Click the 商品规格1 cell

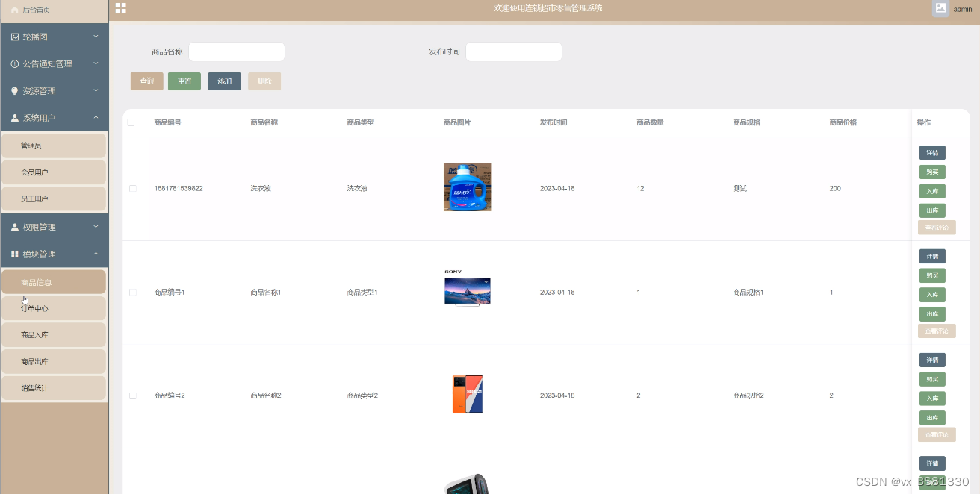click(748, 293)
